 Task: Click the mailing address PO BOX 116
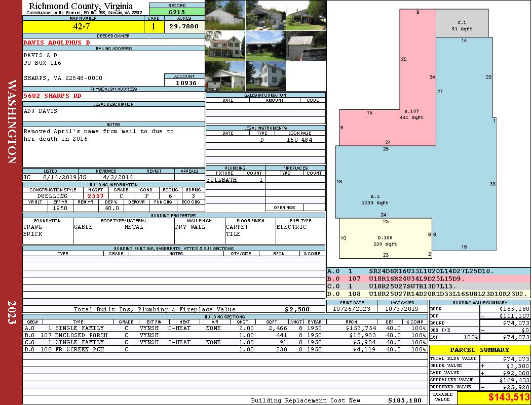click(x=43, y=63)
